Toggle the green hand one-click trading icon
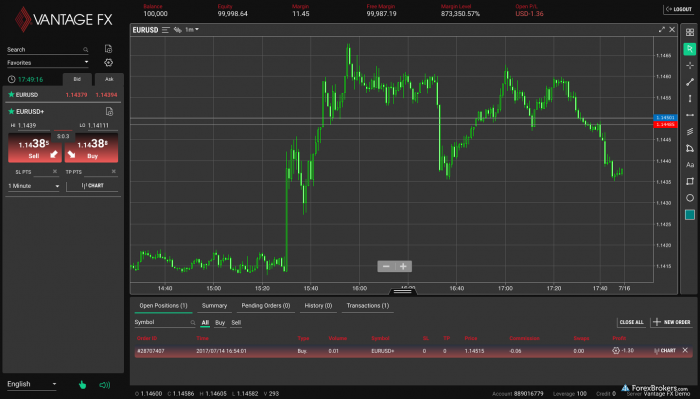 point(82,385)
